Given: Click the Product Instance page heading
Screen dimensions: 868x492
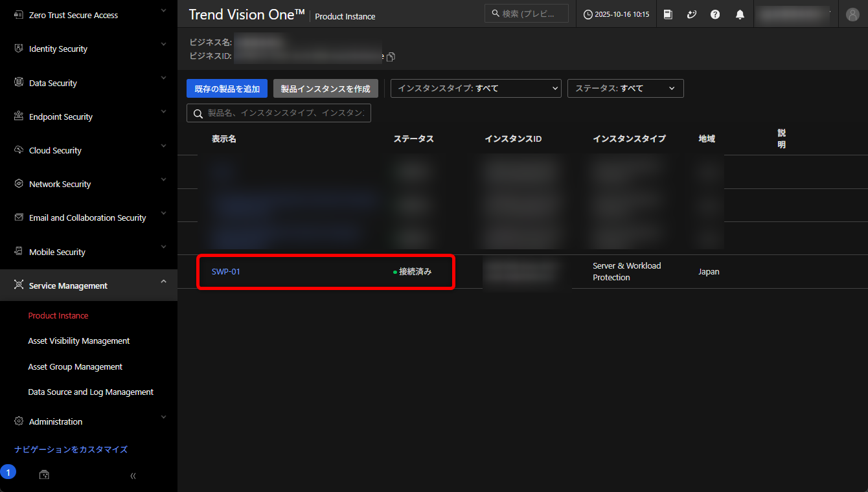Looking at the screenshot, I should click(345, 17).
